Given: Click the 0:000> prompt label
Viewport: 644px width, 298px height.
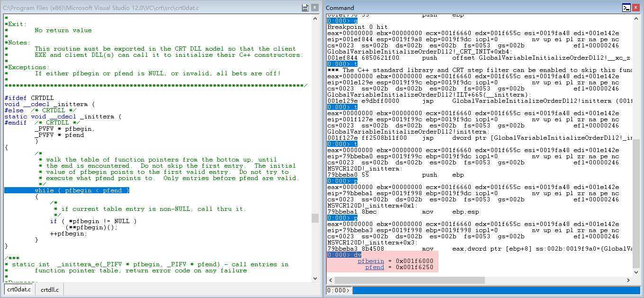Looking at the screenshot, I should pyautogui.click(x=339, y=290).
